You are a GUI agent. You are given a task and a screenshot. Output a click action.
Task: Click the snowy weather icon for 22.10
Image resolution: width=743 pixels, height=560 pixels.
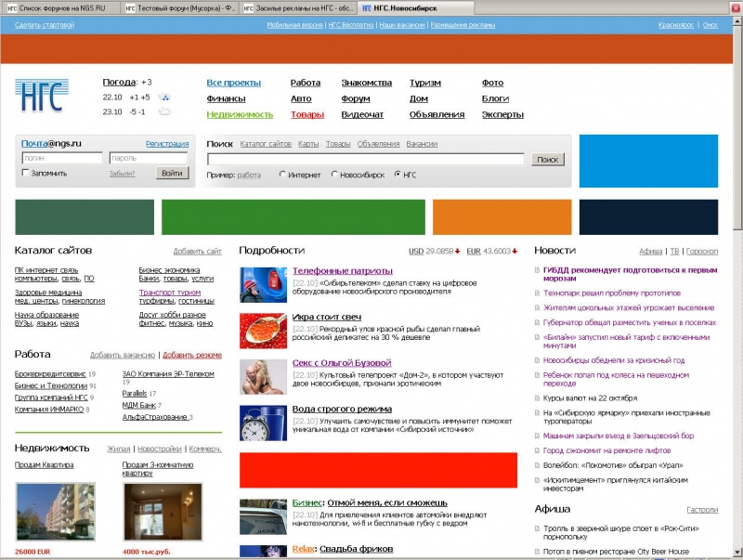click(164, 98)
